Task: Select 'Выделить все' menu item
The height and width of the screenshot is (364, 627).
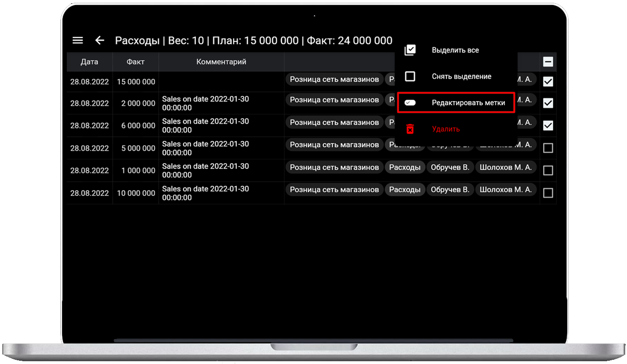Action: 455,50
